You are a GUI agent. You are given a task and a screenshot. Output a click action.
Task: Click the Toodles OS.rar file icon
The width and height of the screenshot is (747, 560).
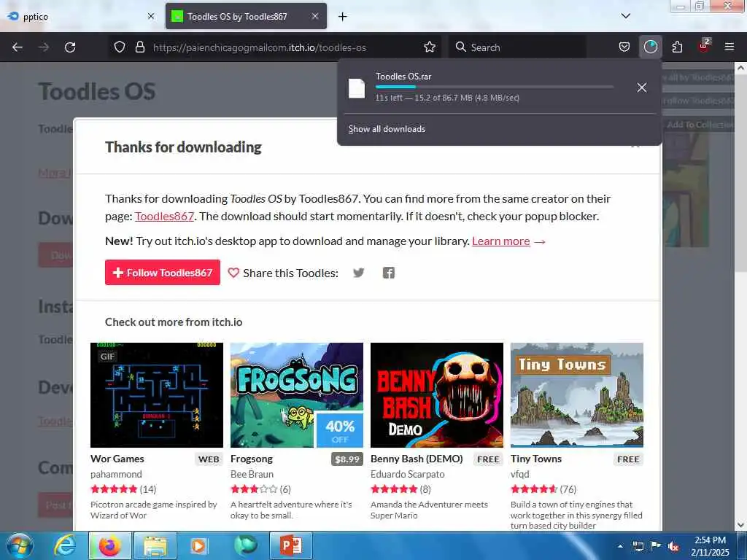(x=357, y=88)
